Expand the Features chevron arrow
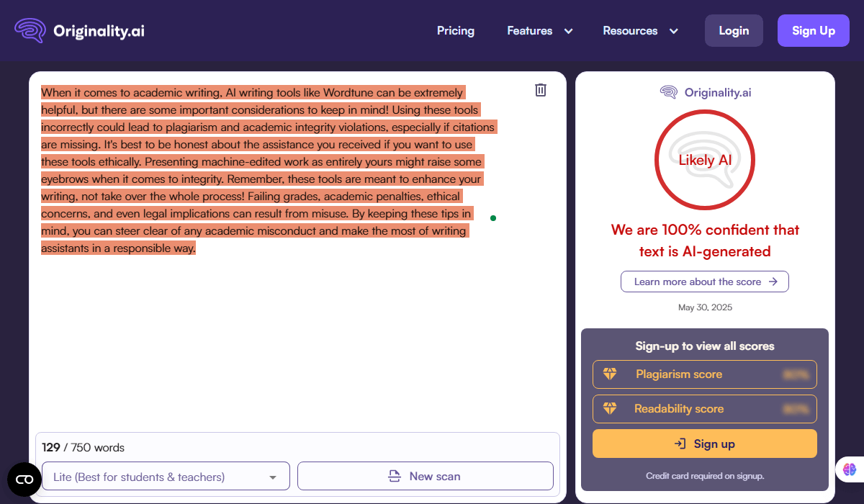 click(568, 31)
